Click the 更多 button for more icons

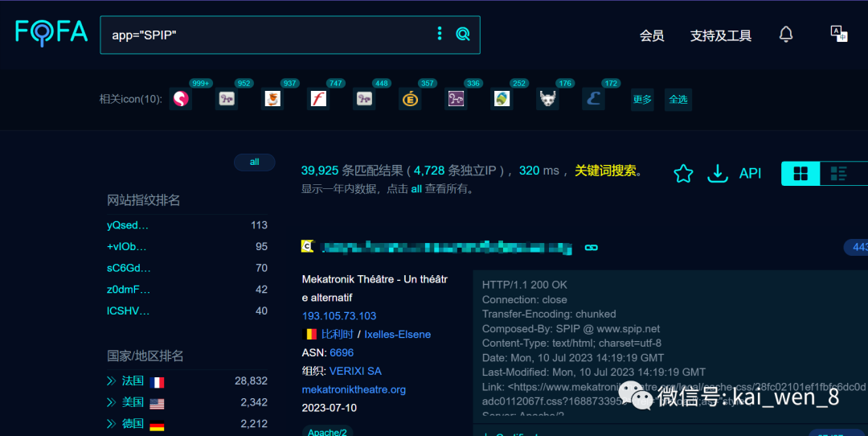[642, 99]
